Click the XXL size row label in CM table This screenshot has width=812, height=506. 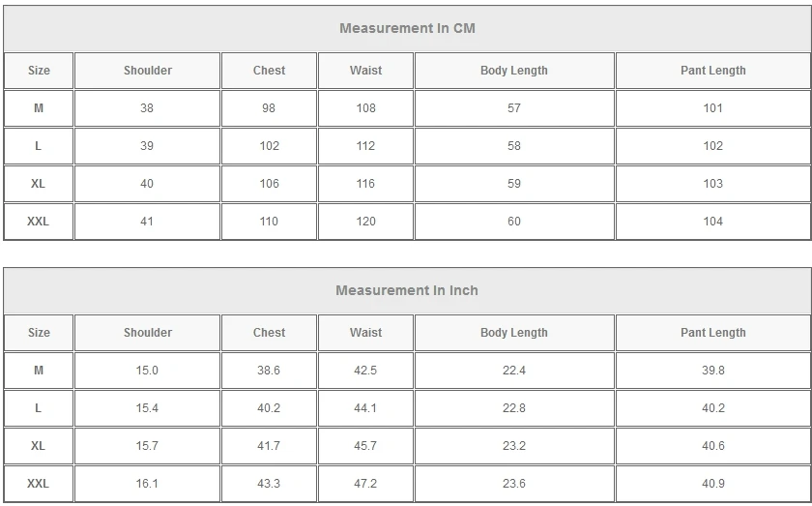coord(39,222)
